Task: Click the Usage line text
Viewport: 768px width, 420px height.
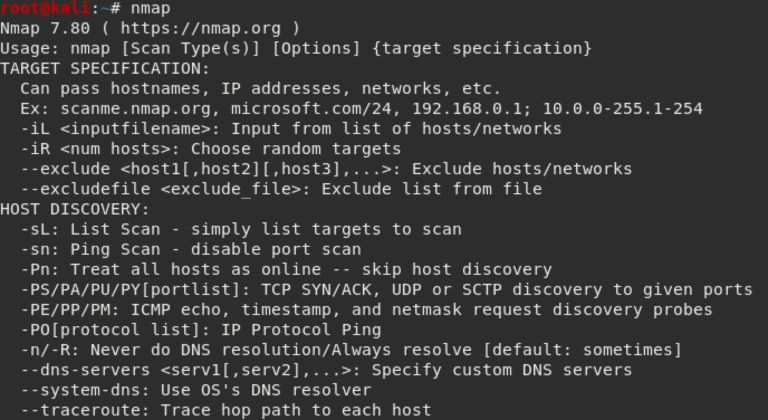Action: (x=296, y=49)
